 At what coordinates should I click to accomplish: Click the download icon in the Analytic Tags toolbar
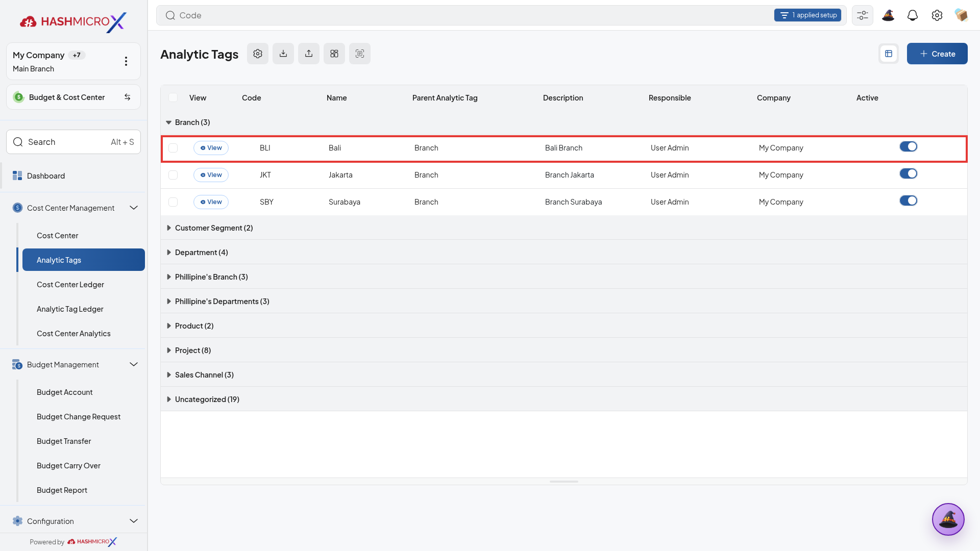(283, 54)
